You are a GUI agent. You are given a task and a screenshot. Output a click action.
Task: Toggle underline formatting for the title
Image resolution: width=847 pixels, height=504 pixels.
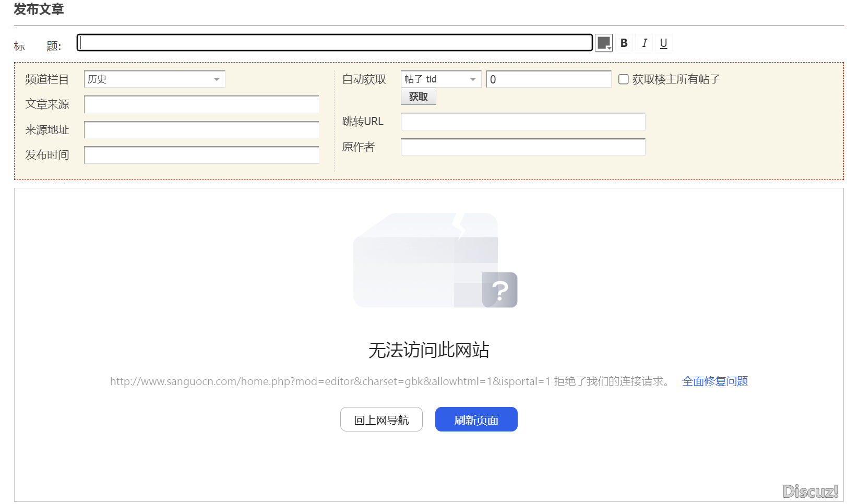663,43
